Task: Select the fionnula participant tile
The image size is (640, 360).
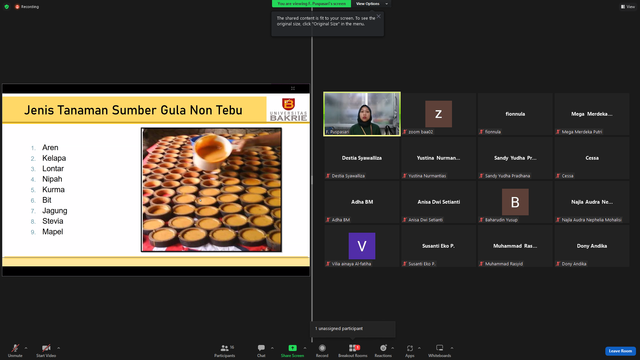Action: click(515, 114)
